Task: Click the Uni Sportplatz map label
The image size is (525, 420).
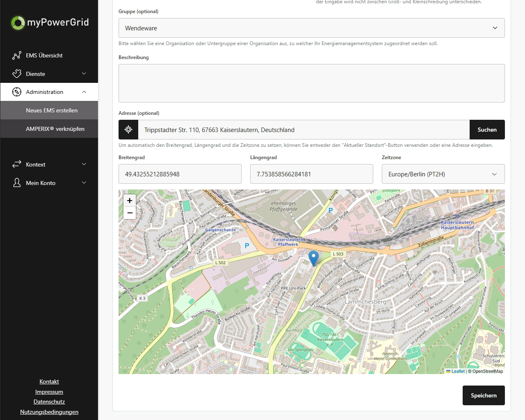Action: coord(301,350)
